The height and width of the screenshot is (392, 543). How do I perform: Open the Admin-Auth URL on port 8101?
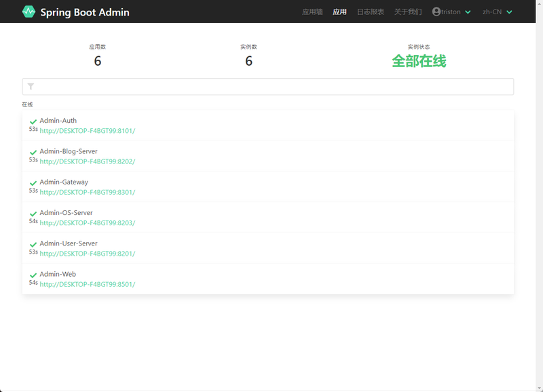pos(88,131)
